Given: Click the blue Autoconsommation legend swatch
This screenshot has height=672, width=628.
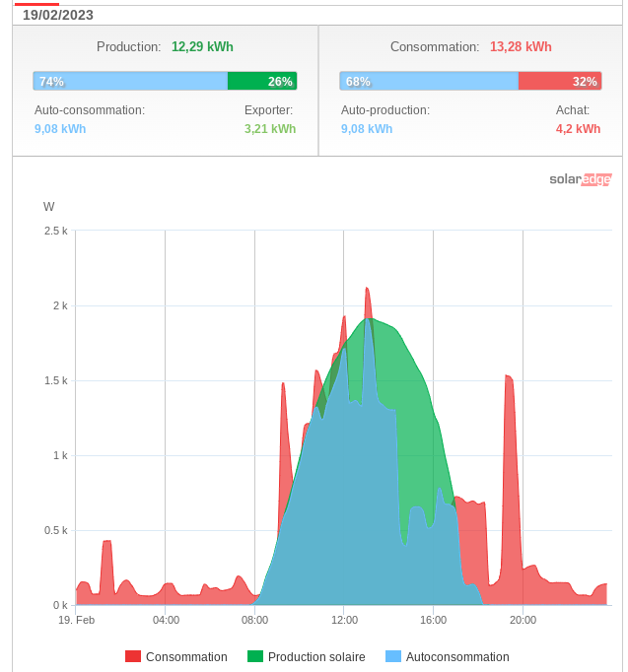Looking at the screenshot, I should 393,657.
